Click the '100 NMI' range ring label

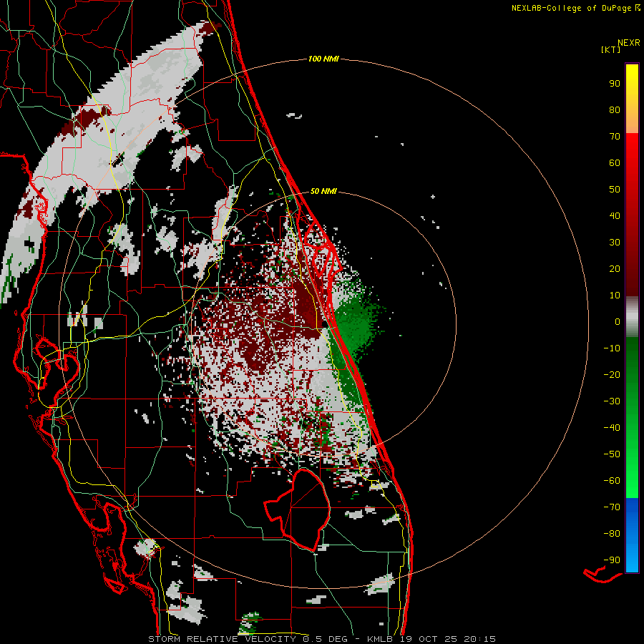click(x=323, y=59)
